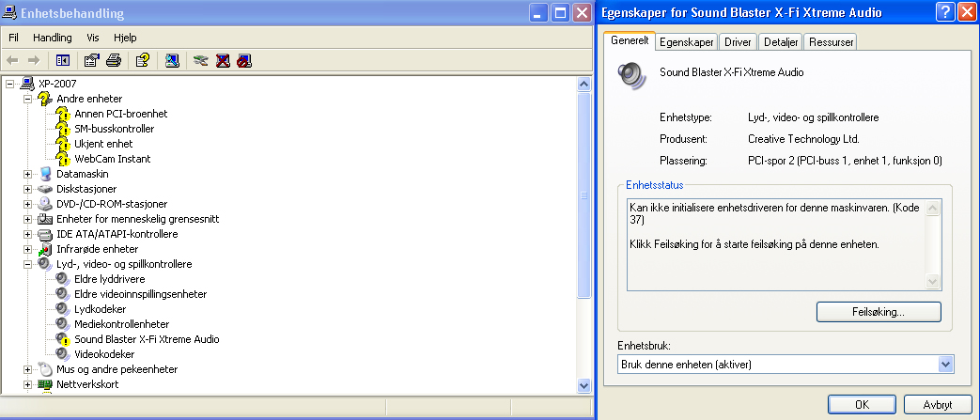980x420 pixels.
Task: Click the update driver toolbar icon
Action: 201,61
